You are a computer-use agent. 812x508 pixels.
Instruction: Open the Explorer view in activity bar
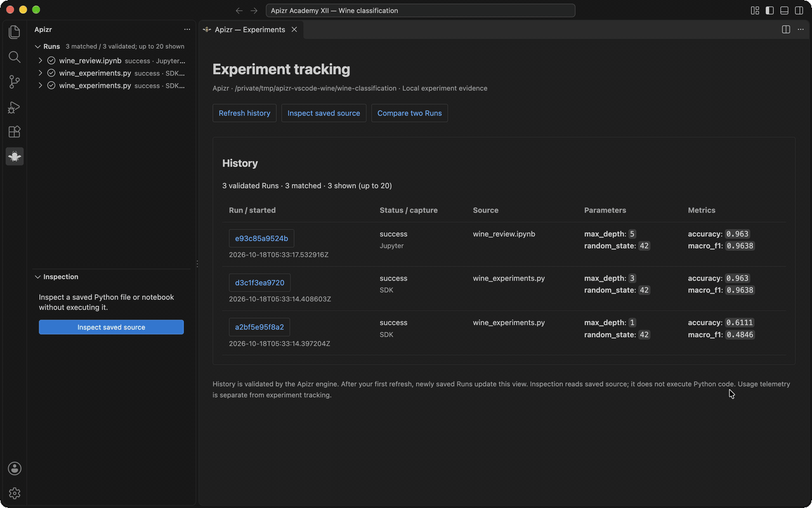point(15,32)
